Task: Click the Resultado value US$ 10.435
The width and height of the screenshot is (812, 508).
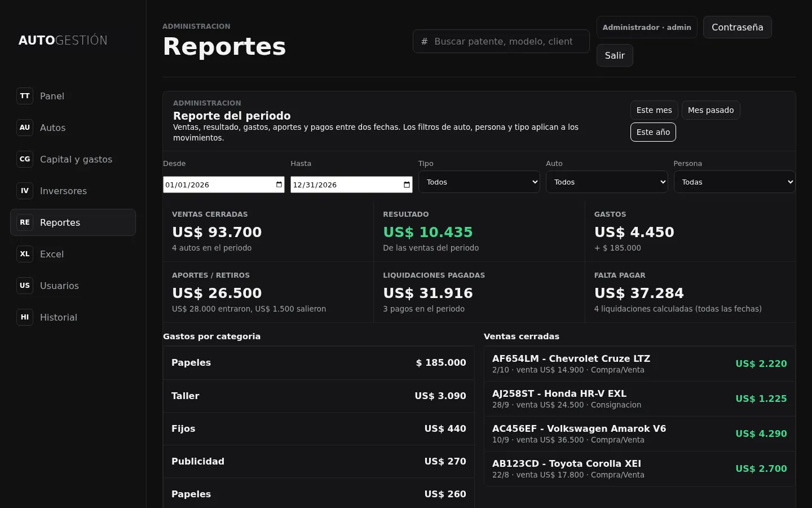Action: (428, 232)
